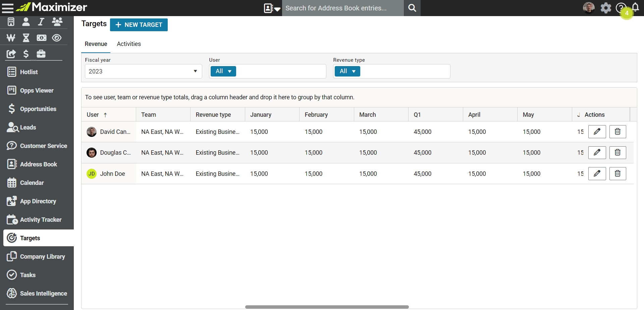
Task: Open the hamburger main menu
Action: point(7,8)
